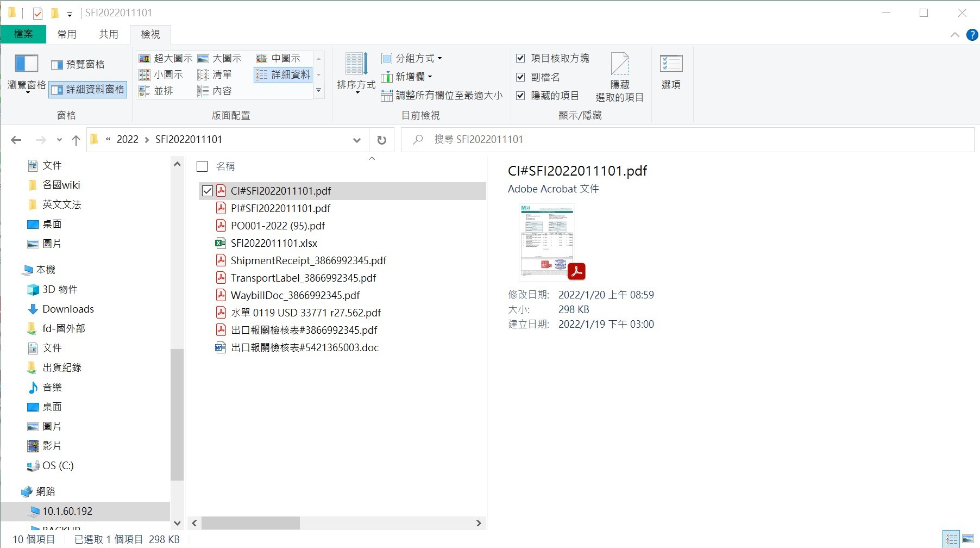The width and height of the screenshot is (980, 548).
Task: Select PO001-2022 (95).pdf file
Action: 278,226
